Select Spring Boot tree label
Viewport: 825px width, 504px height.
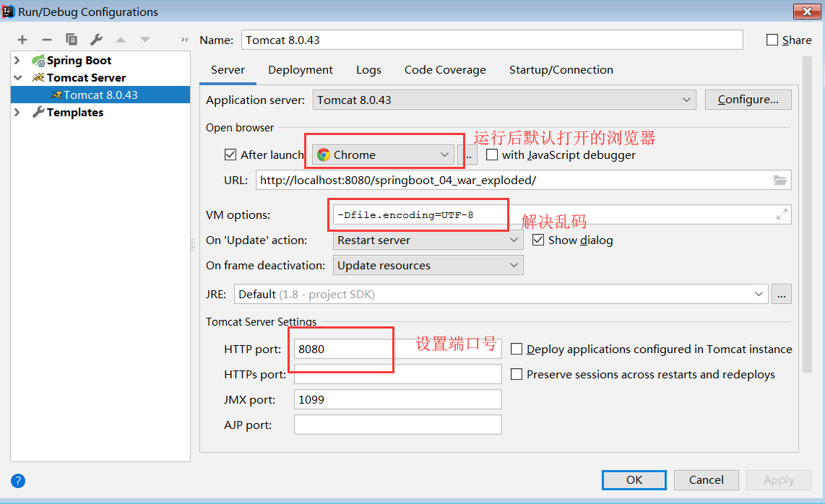[79, 61]
